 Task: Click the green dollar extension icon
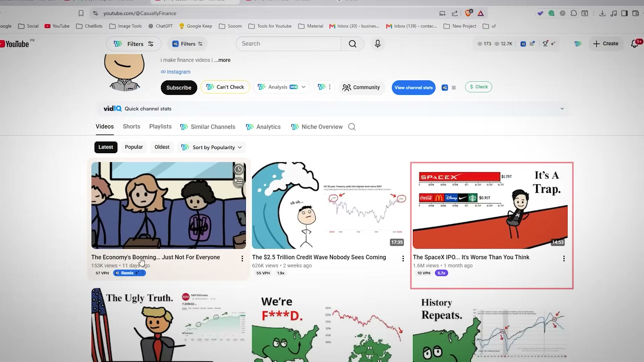[x=551, y=13]
